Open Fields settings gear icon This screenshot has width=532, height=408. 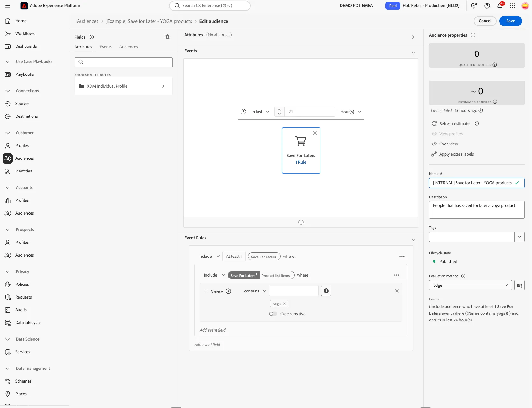point(168,37)
